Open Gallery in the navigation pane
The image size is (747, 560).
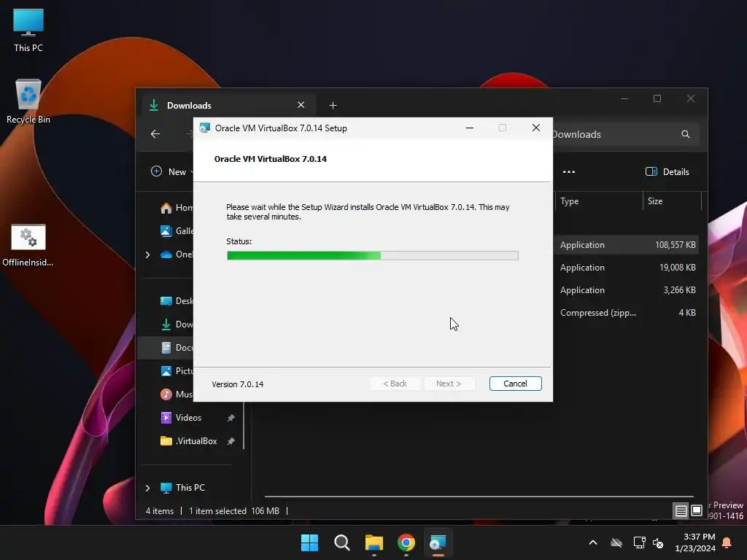point(177,231)
